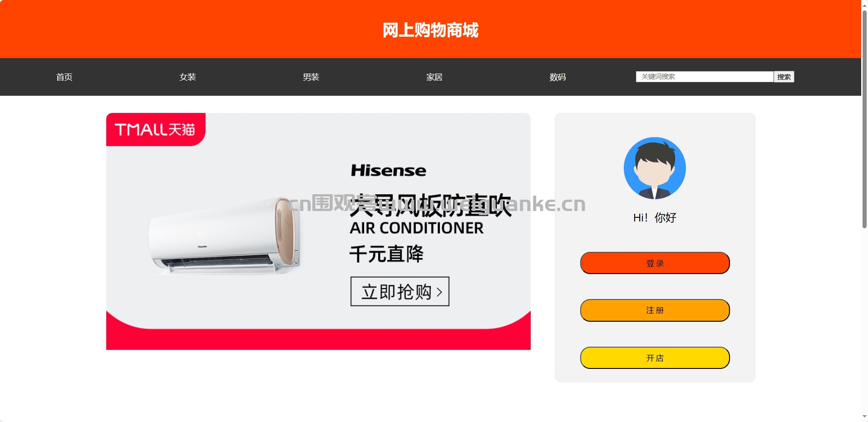Click the 立即抢购 banner button

click(x=400, y=291)
